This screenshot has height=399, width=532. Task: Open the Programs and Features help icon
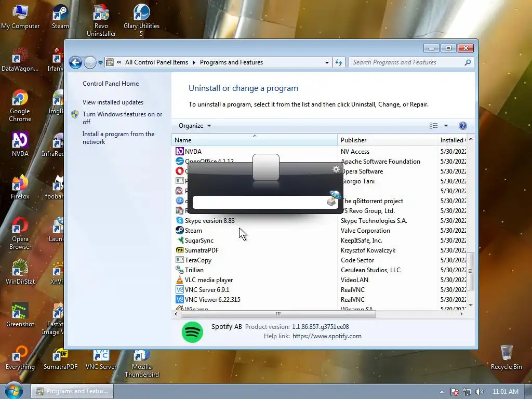coord(462,126)
